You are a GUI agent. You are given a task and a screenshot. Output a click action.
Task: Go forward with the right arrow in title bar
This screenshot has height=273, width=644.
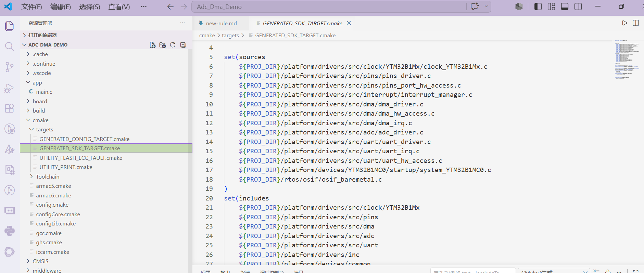coord(184,7)
